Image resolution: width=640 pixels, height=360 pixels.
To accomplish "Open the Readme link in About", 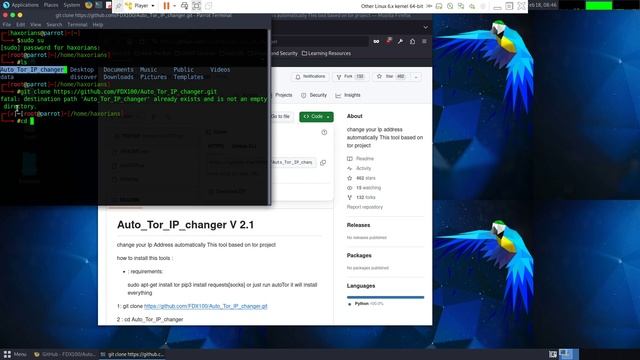I will pos(360,158).
